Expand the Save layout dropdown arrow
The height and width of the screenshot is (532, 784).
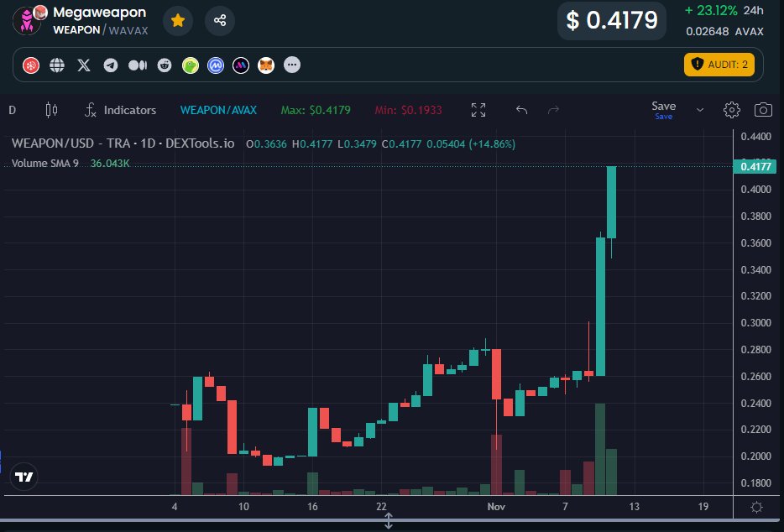(699, 110)
